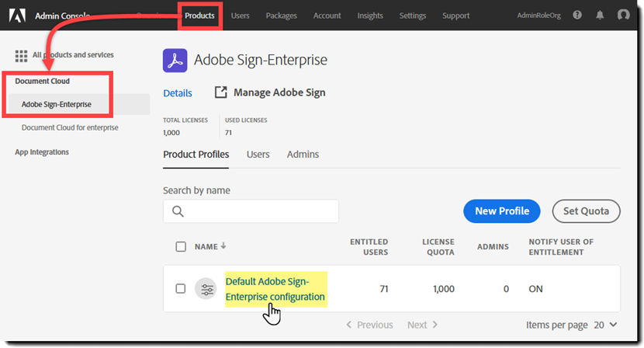
Task: Check the Default Adobe Sign-Enterprise configuration row checkbox
Action: 181,289
